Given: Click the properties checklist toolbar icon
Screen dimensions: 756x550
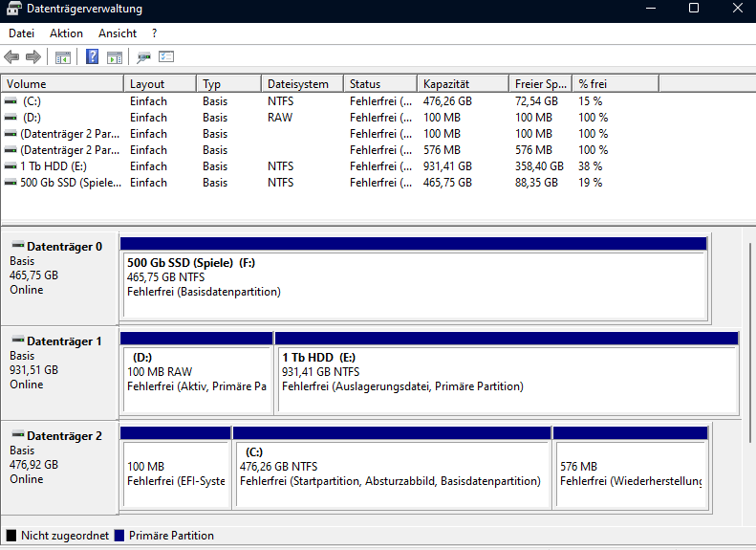Looking at the screenshot, I should click(166, 57).
